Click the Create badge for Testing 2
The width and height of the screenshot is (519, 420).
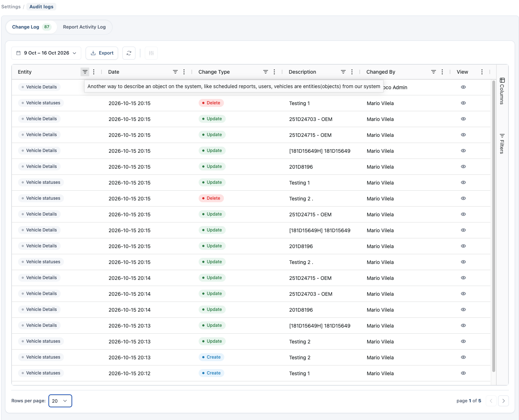211,357
